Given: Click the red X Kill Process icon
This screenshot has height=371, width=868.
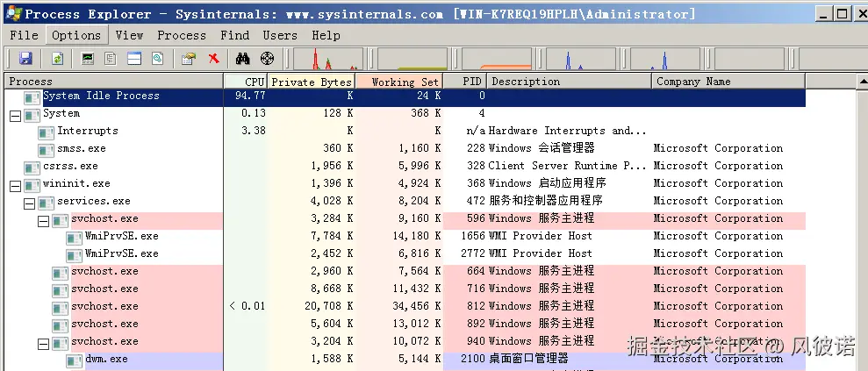Looking at the screenshot, I should coord(213,59).
